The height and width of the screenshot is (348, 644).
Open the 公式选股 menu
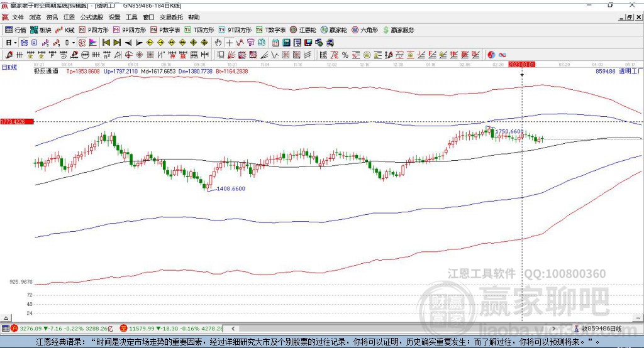[x=92, y=17]
